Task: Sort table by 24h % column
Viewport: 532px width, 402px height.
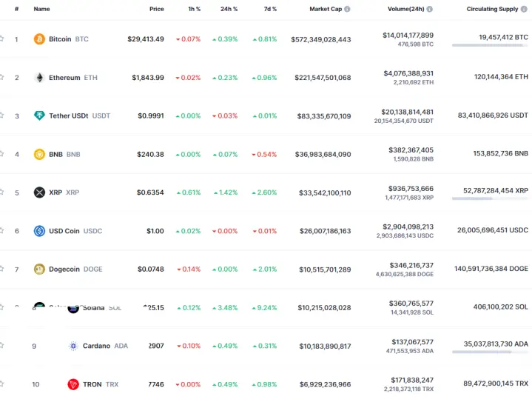Action: (229, 9)
